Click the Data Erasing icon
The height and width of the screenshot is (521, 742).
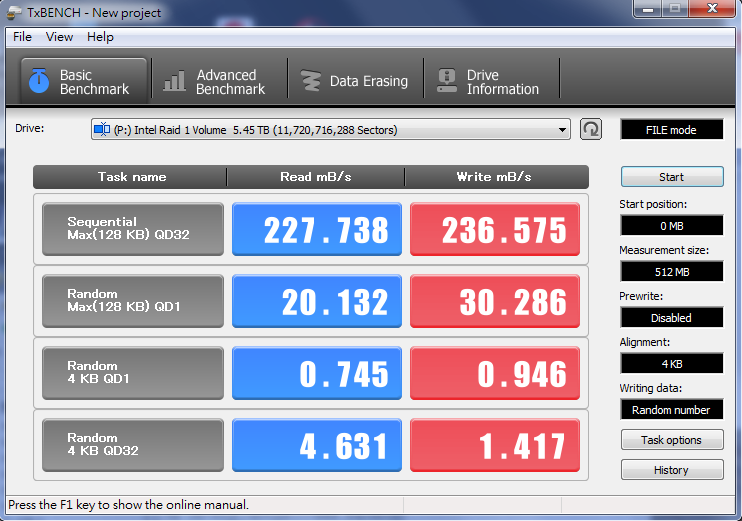[311, 81]
